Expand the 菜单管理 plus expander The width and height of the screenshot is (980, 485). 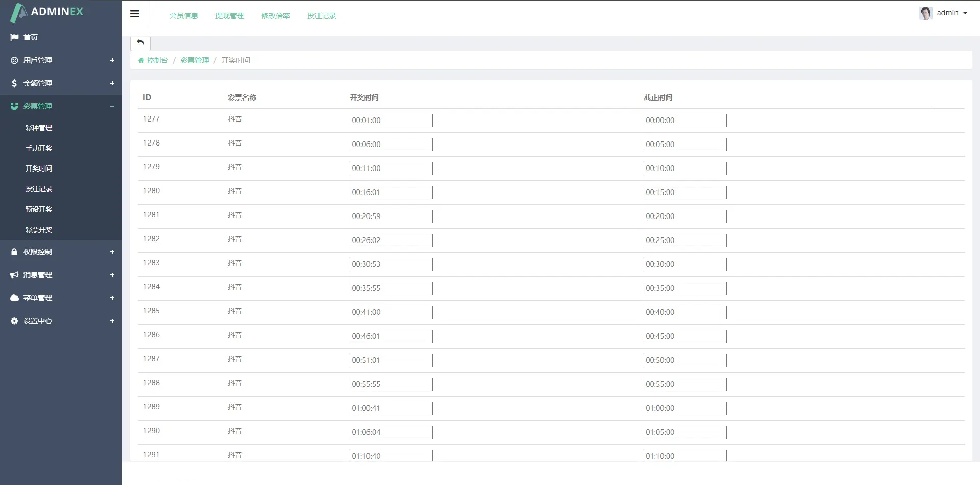point(112,298)
